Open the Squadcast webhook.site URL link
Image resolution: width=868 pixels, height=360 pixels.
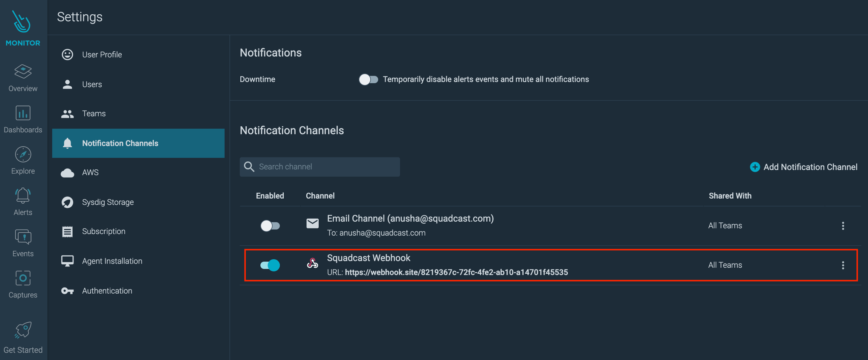click(456, 272)
